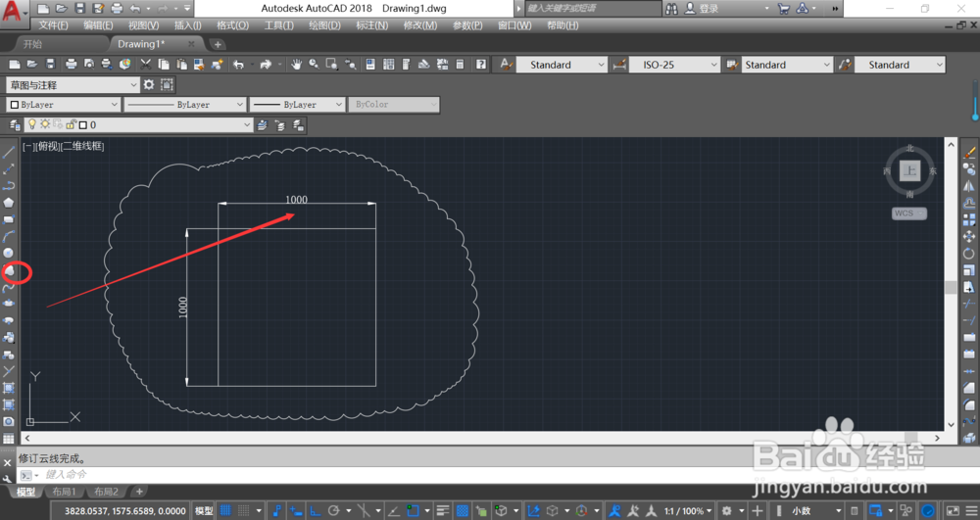This screenshot has height=520, width=980.
Task: Select the Erase tool in modify toolbar
Action: point(969,152)
